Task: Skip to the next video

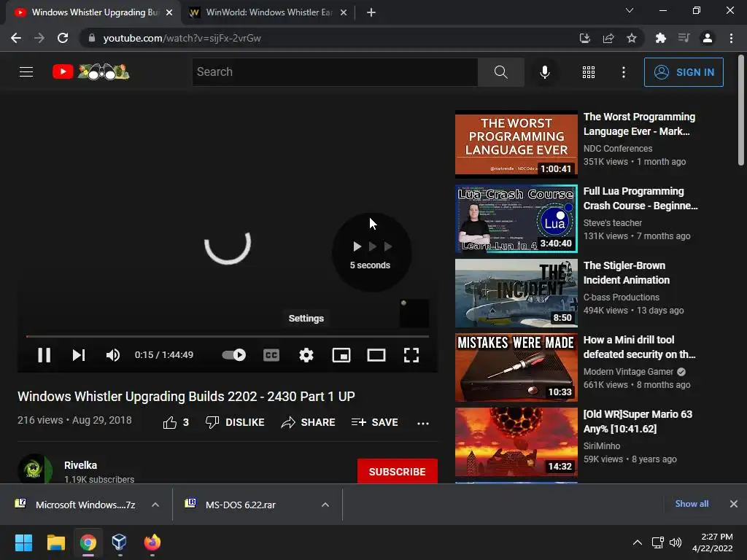Action: (x=79, y=355)
